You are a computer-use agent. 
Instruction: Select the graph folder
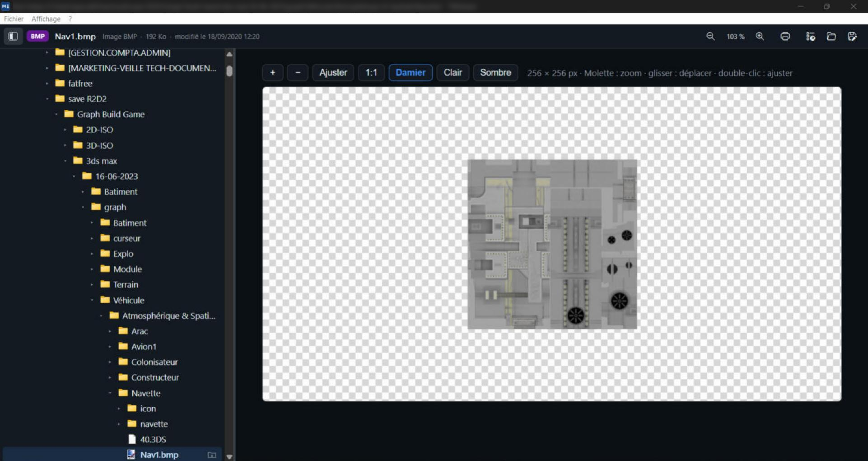coord(115,207)
